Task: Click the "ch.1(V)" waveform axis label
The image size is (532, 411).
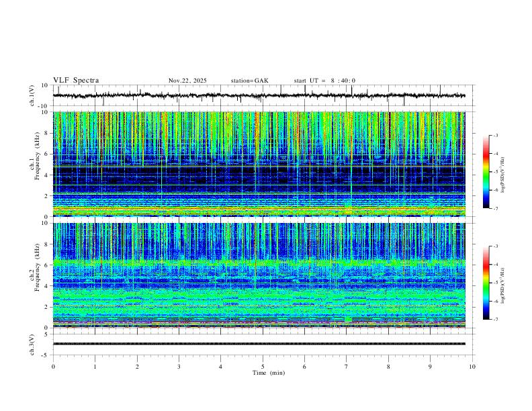Action: tap(33, 95)
